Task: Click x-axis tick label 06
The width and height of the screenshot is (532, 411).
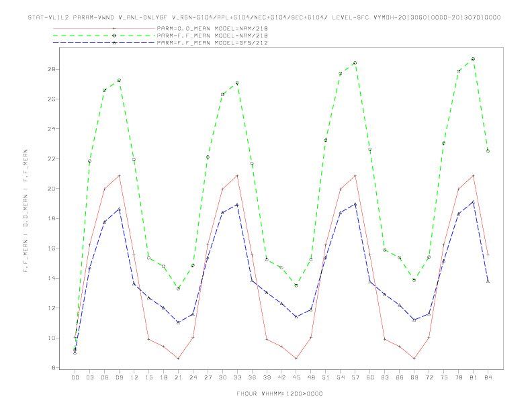Action: point(105,377)
